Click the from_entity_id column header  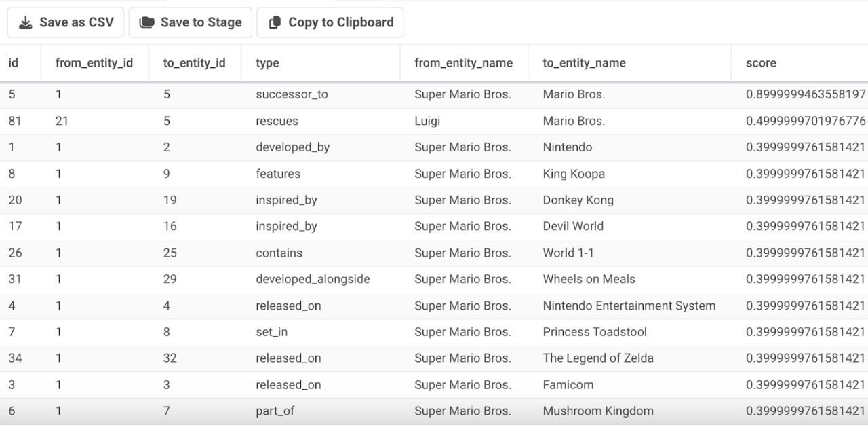pyautogui.click(x=94, y=63)
